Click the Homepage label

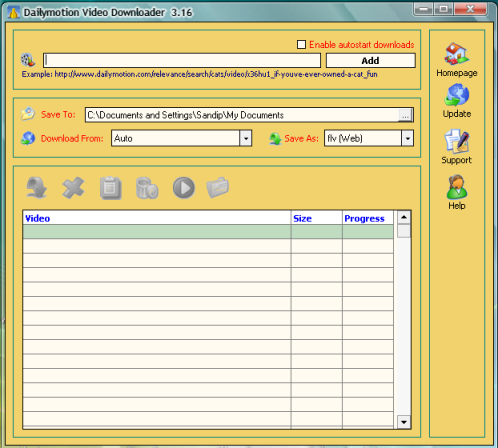coord(457,73)
